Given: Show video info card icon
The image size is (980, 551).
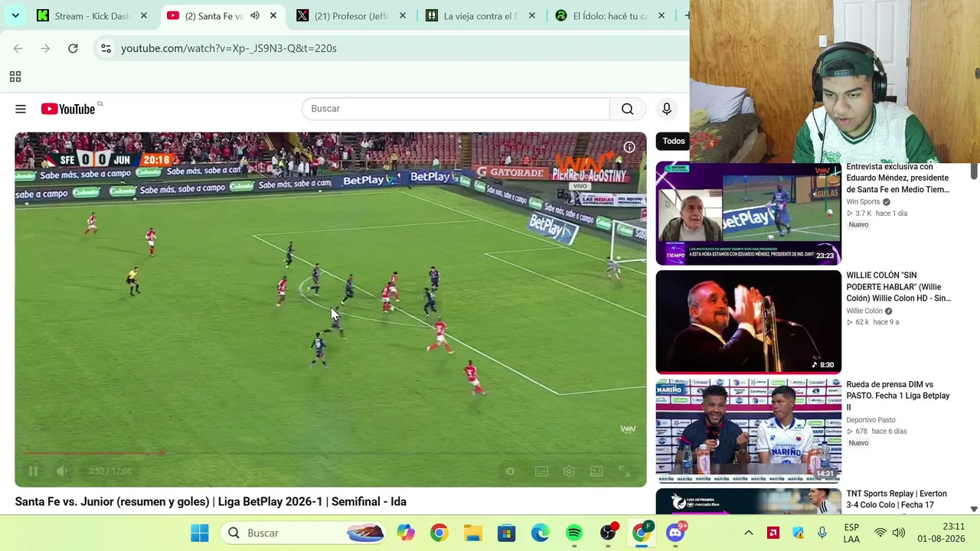Looking at the screenshot, I should click(629, 147).
